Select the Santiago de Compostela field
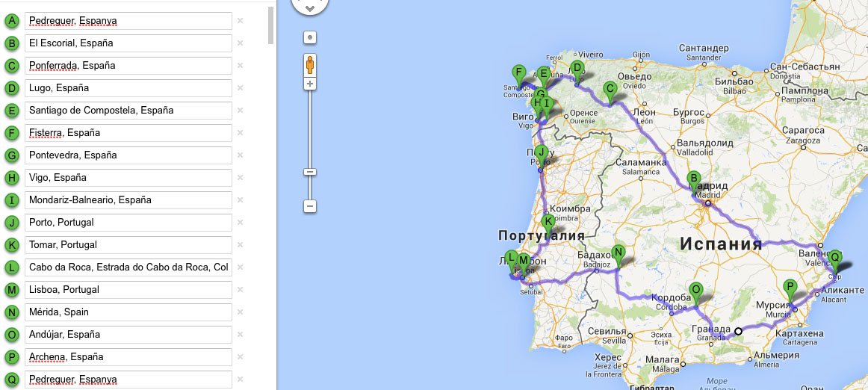The width and height of the screenshot is (868, 390). click(128, 111)
